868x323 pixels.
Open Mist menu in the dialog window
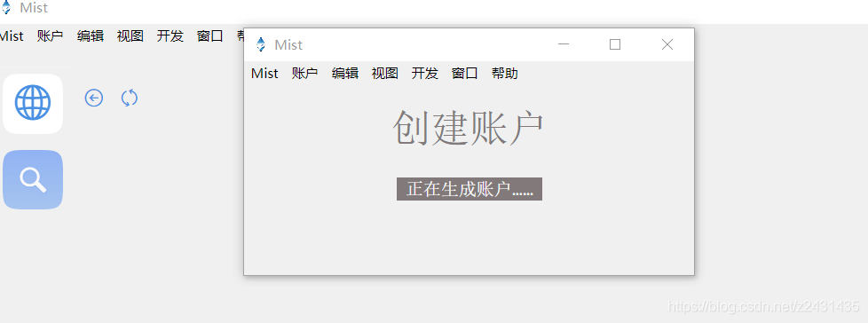pyautogui.click(x=264, y=74)
